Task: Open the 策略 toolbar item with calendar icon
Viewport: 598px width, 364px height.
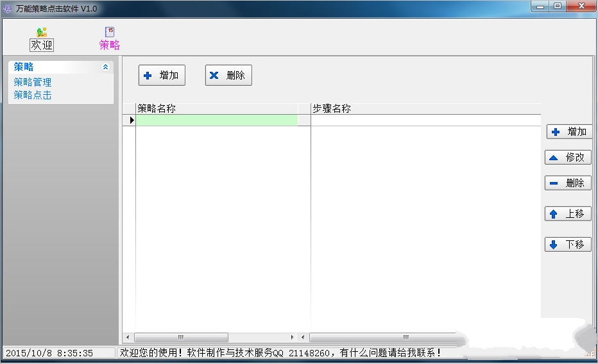Action: [x=110, y=39]
